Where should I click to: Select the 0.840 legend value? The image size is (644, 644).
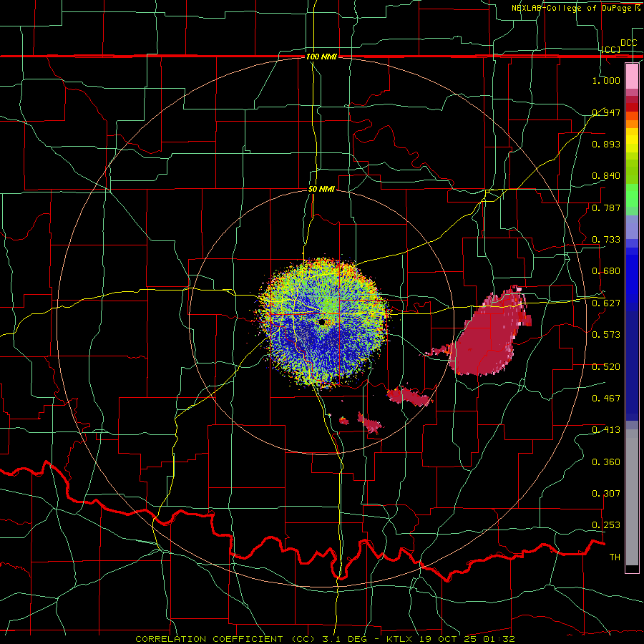606,175
